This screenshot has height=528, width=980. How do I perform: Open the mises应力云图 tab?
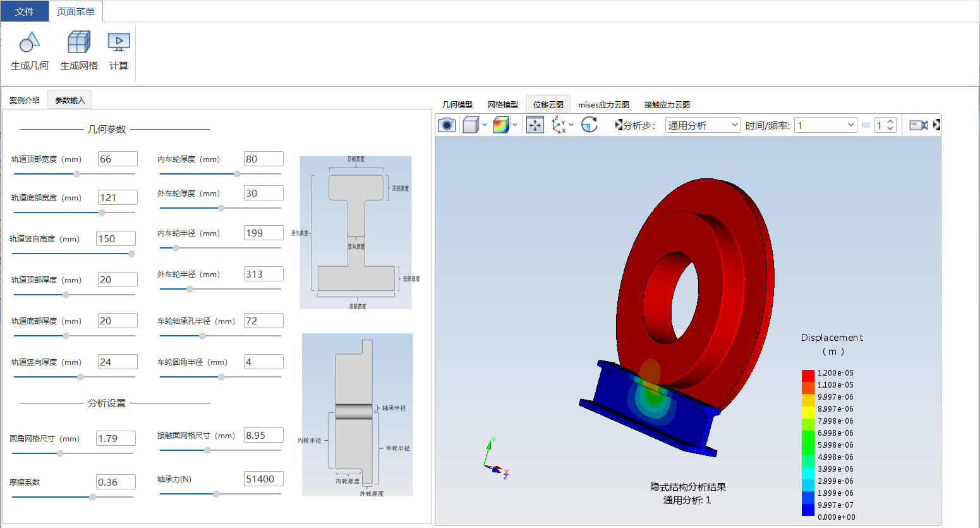[604, 104]
